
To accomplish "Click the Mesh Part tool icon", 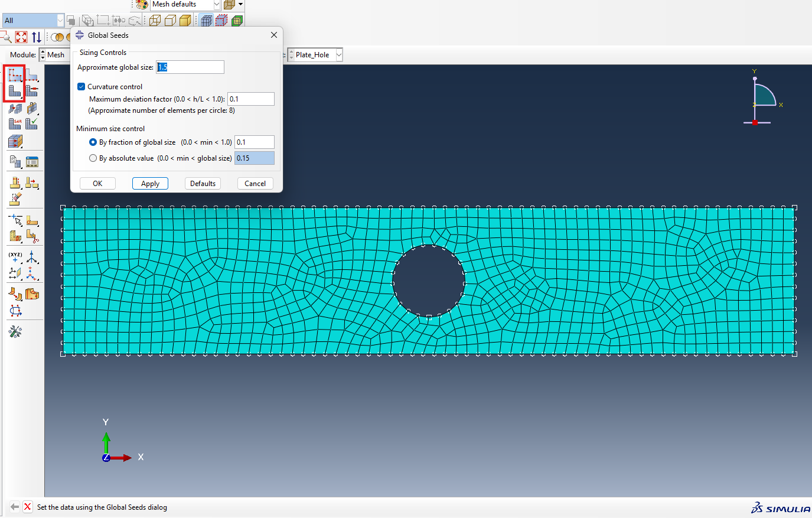I will [x=15, y=91].
